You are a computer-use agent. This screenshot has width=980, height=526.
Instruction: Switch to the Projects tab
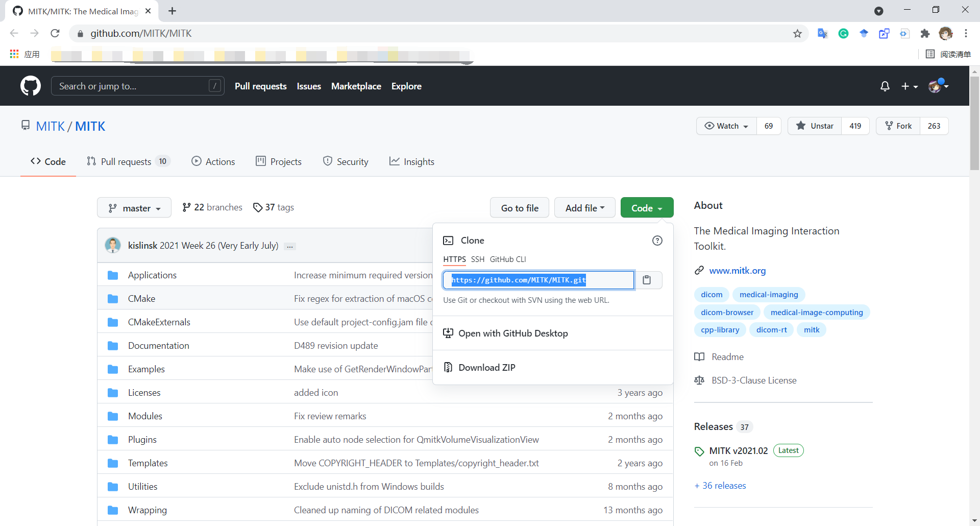pos(279,162)
